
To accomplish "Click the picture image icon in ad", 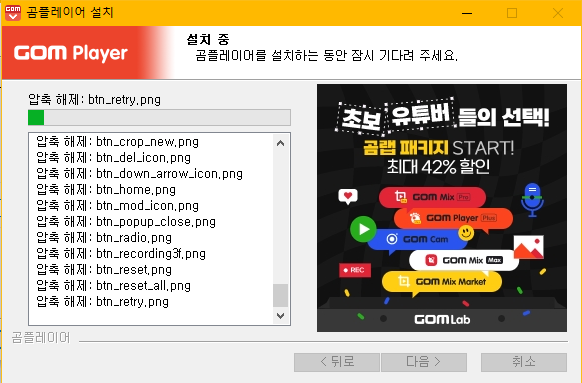I will [x=529, y=247].
